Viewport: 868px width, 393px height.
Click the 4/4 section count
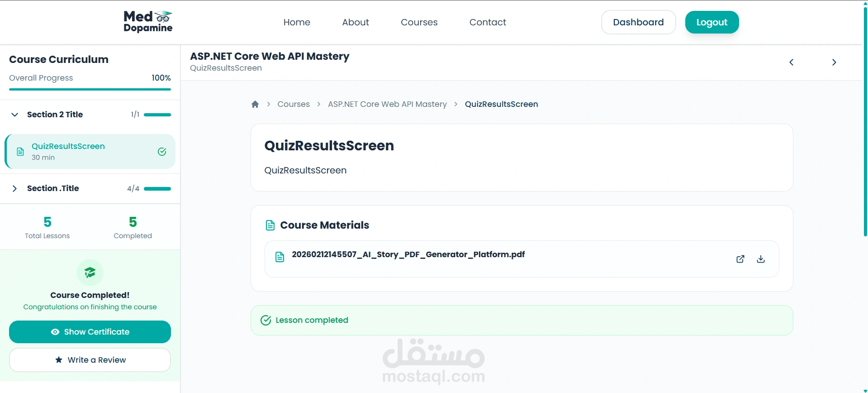(133, 188)
